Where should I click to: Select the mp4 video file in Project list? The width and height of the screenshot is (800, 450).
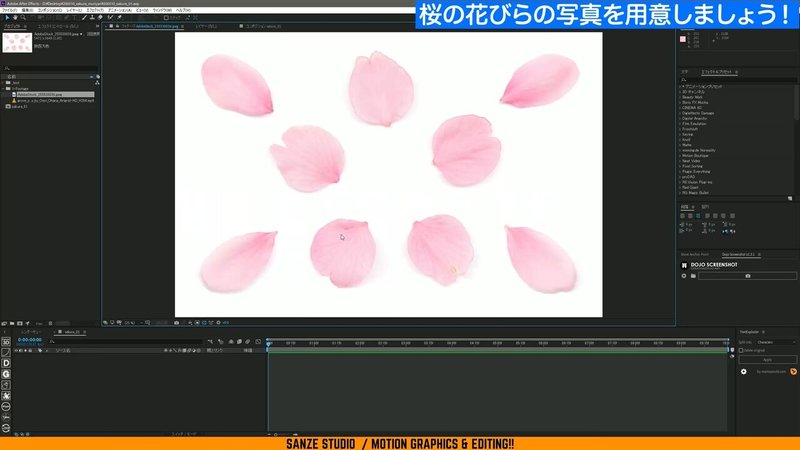[54, 101]
